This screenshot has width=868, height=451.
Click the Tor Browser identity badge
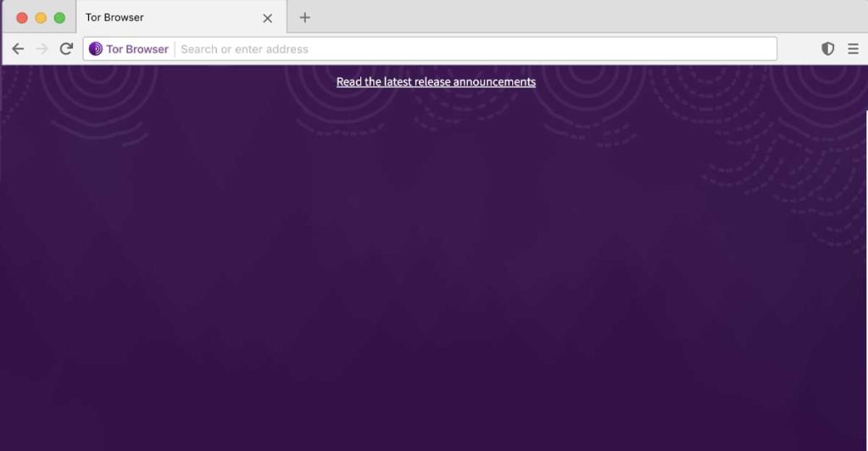click(x=129, y=48)
